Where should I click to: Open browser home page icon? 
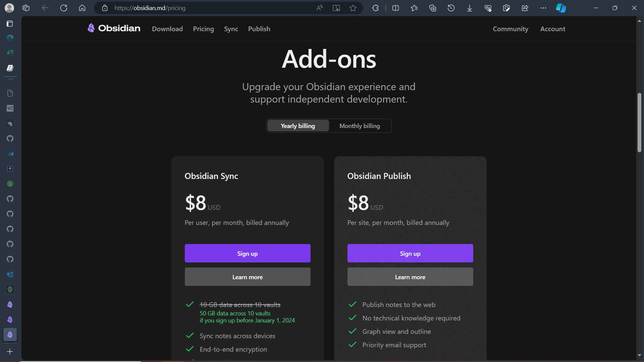[x=82, y=8]
